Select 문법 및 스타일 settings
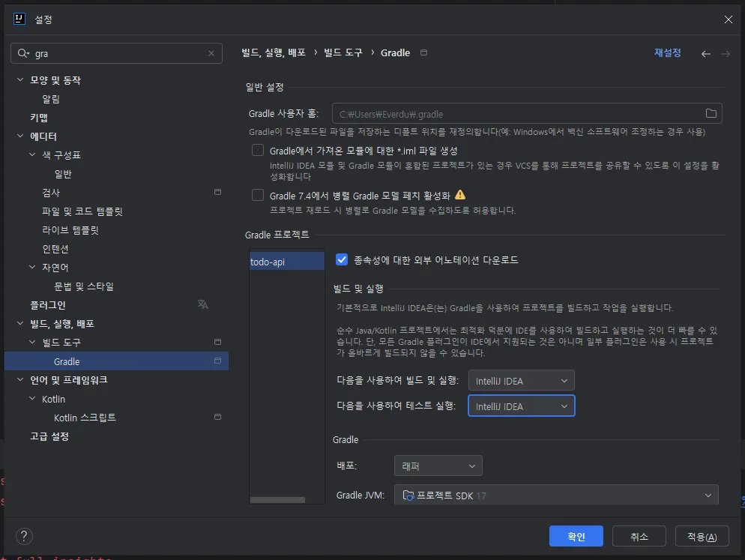Viewport: 745px width, 560px height. [x=84, y=286]
